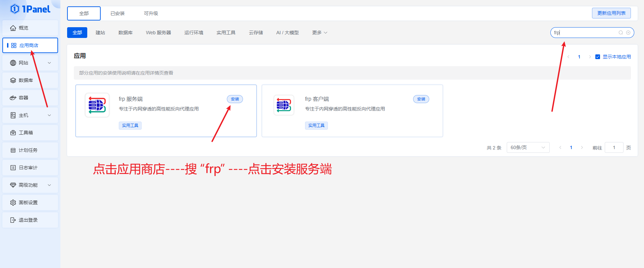Go to next page in bottom pager
Screen dimensions: 644x268
[x=582, y=147]
